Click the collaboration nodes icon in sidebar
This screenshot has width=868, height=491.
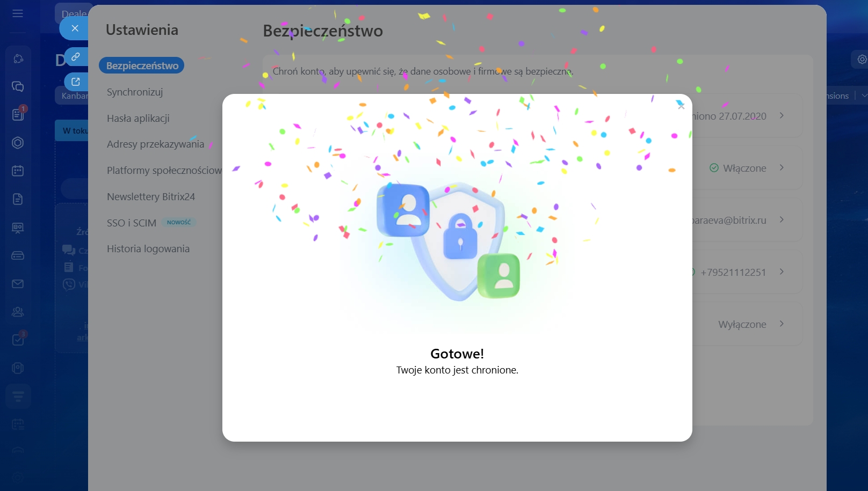(18, 58)
